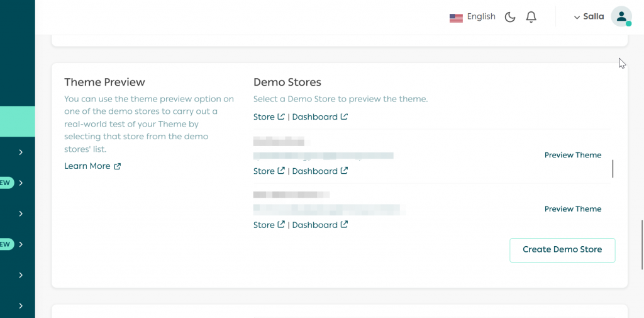
Task: Click external icon beside the bottom Store link
Action: [280, 225]
